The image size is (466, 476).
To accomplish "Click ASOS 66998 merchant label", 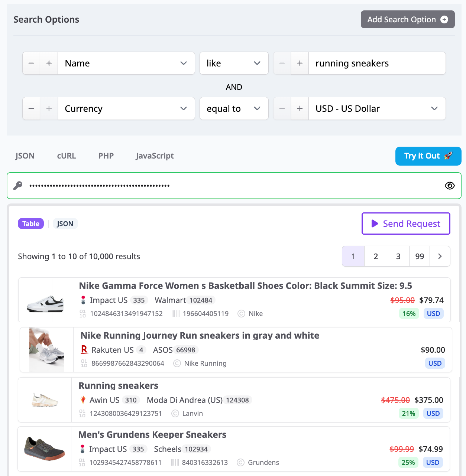I will (x=176, y=350).
